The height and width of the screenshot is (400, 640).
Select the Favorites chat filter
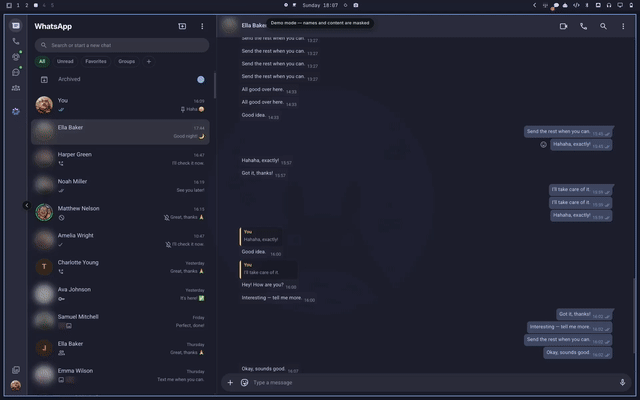point(96,61)
